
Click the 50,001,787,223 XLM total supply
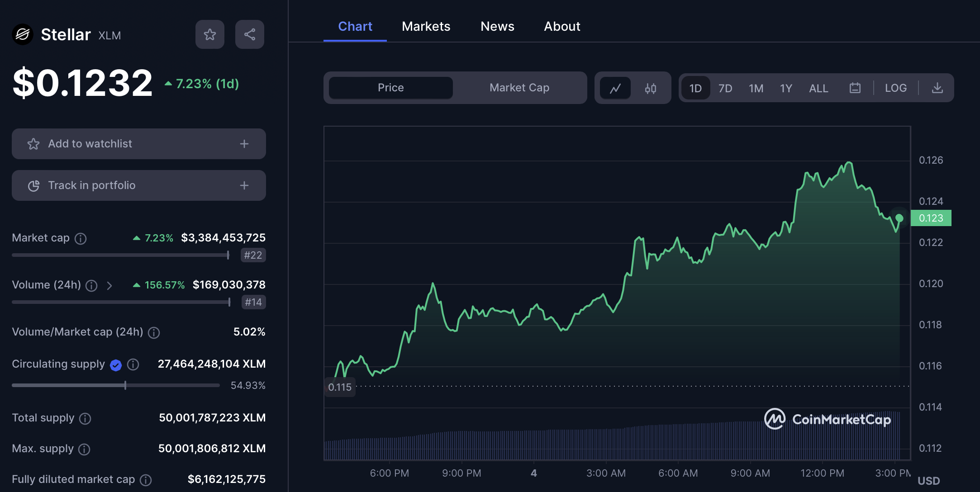click(x=212, y=418)
